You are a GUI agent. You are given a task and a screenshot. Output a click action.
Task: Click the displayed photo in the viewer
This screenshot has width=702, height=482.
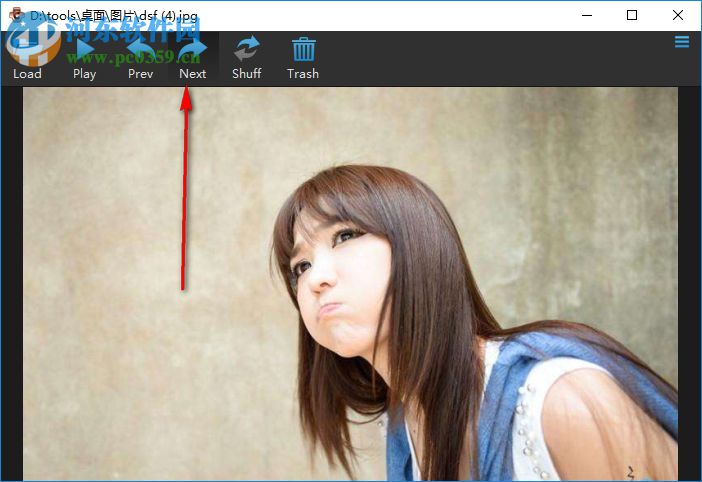pos(350,284)
